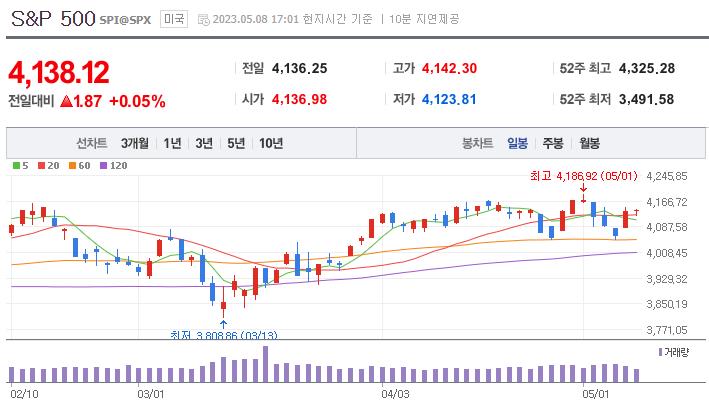Select the 3개월 line chart period
Viewport: 709px width, 410px height.
coord(135,143)
